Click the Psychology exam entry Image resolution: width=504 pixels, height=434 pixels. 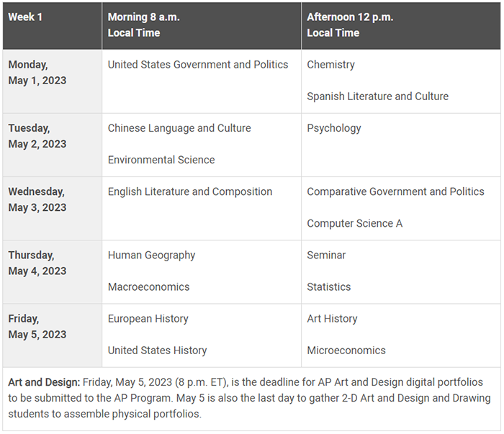334,128
